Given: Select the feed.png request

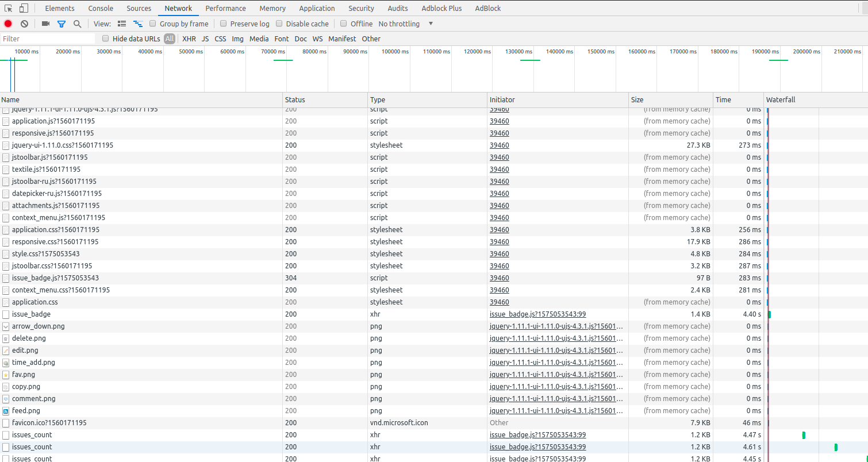Looking at the screenshot, I should [26, 410].
